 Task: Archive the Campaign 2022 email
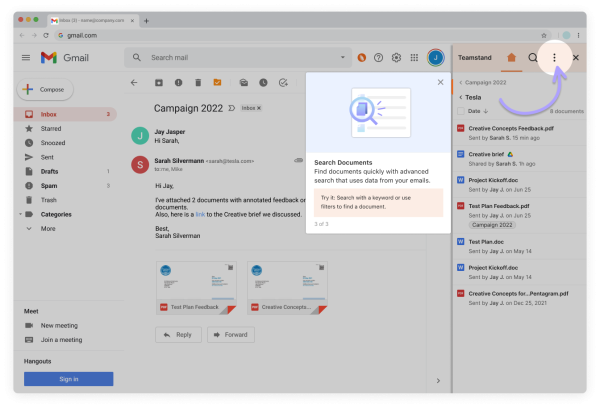(159, 82)
